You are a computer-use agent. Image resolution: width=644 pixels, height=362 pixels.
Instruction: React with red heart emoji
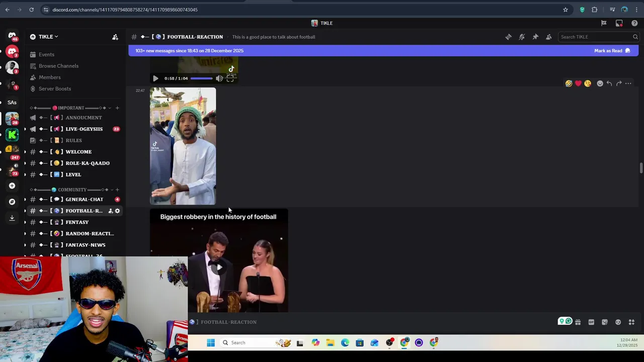(578, 83)
